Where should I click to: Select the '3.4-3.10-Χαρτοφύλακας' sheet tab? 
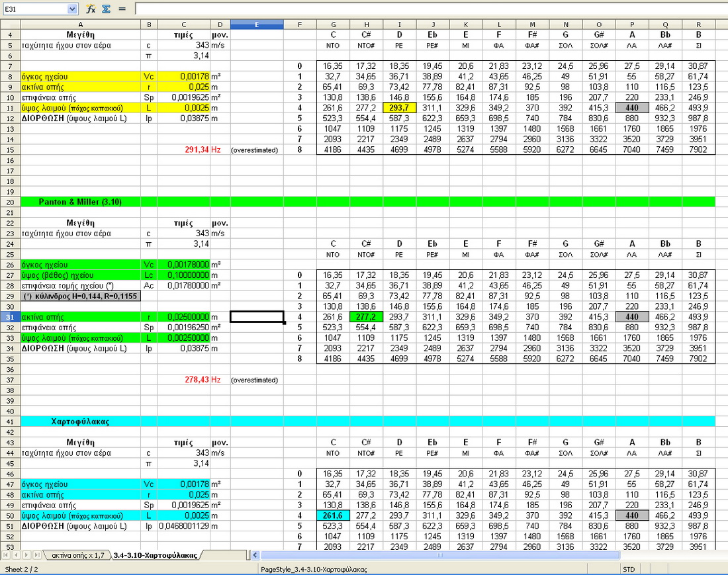point(154,555)
